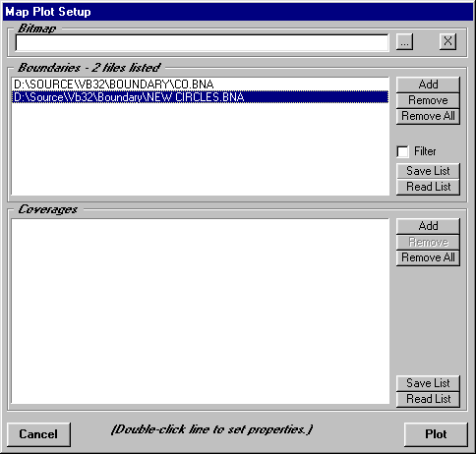This screenshot has width=476, height=454.
Task: Clear the bitmap path with X button
Action: (447, 42)
